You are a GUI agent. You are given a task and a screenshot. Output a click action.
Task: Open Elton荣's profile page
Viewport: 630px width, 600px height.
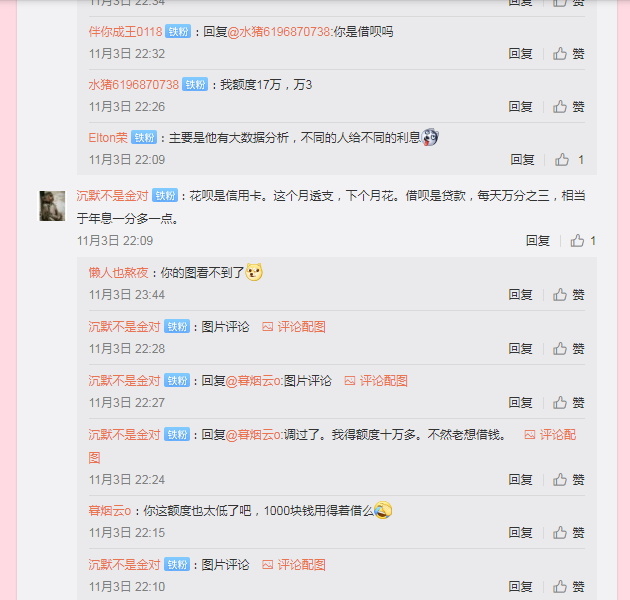[108, 138]
